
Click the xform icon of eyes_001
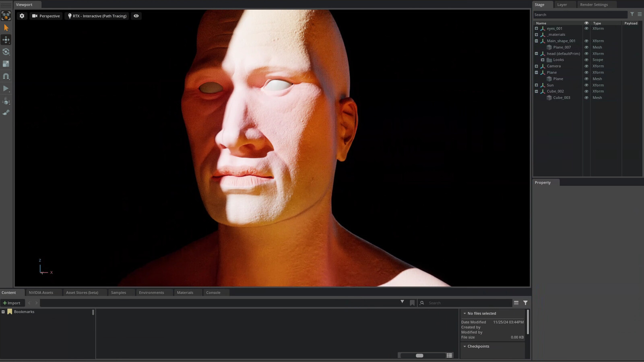click(x=543, y=29)
